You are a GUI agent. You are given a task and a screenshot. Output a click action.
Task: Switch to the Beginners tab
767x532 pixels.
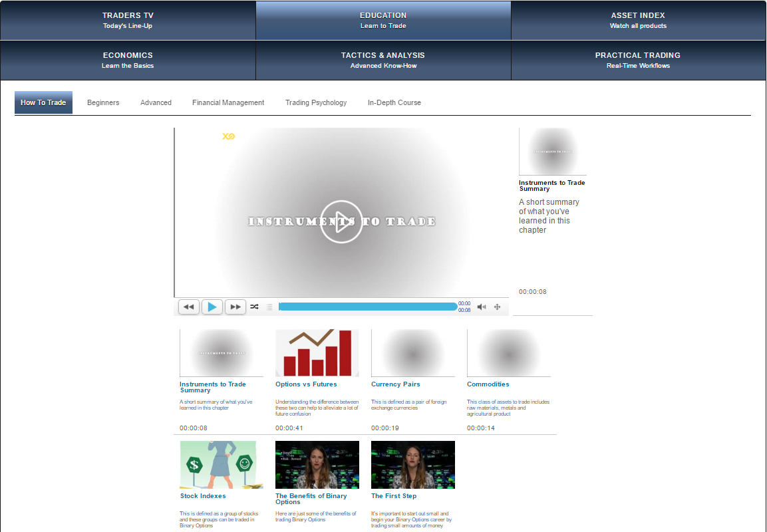pyautogui.click(x=103, y=102)
